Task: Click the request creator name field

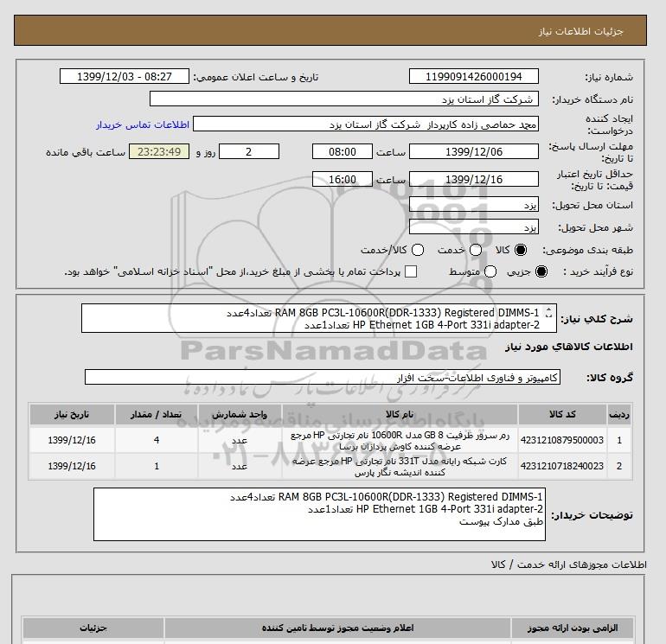Action: pos(366,124)
